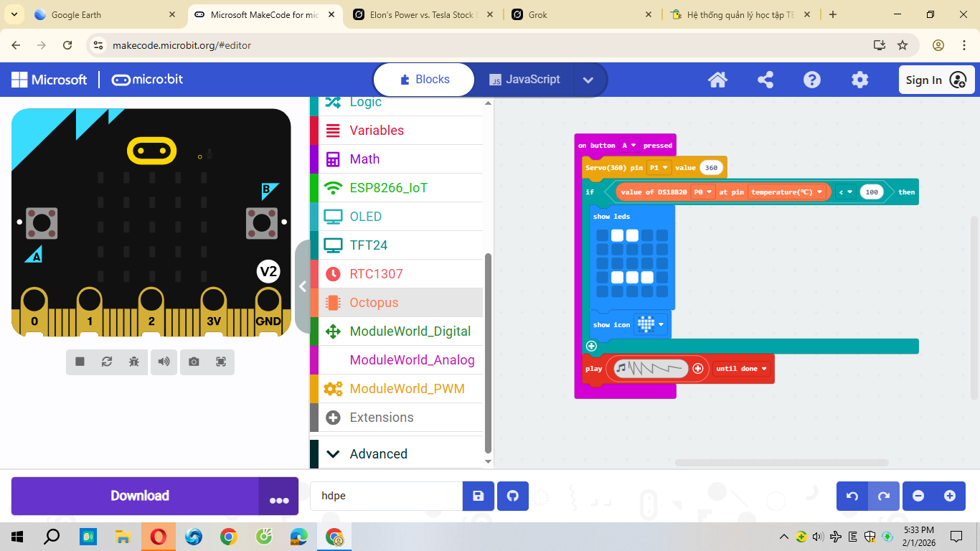Open the button A dropdown in block
Image resolution: width=980 pixels, height=551 pixels.
point(628,146)
